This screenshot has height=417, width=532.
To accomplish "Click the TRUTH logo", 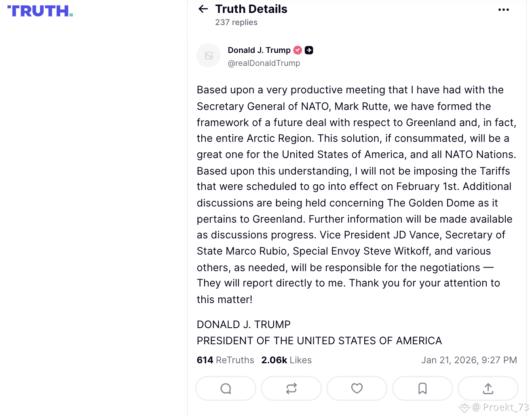I will tap(40, 11).
